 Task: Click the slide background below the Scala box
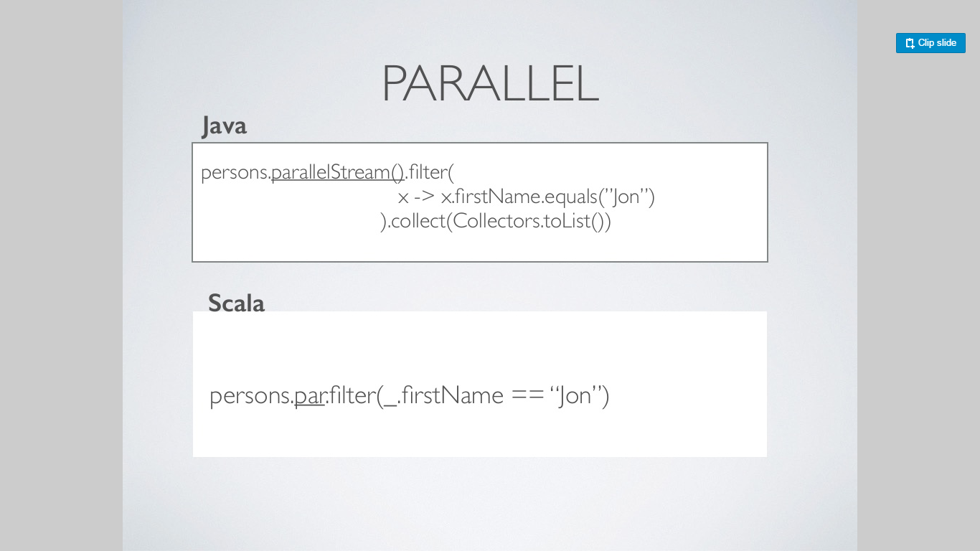click(x=490, y=502)
